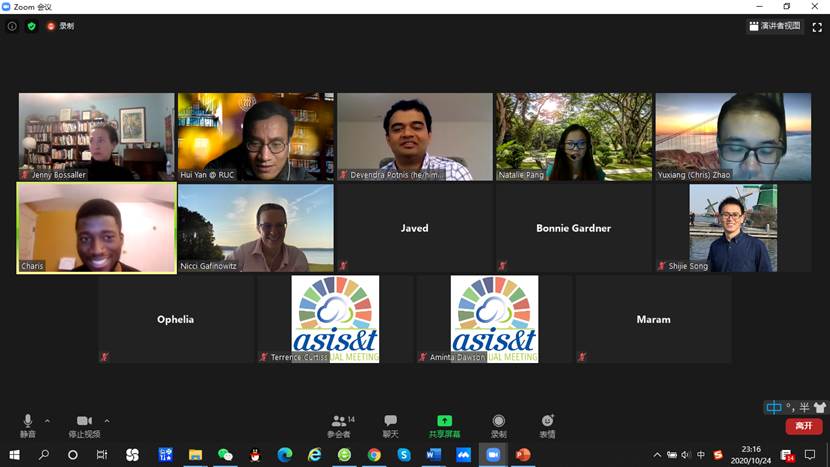Open meeting information icon at top left
The width and height of the screenshot is (830, 467).
click(x=12, y=26)
